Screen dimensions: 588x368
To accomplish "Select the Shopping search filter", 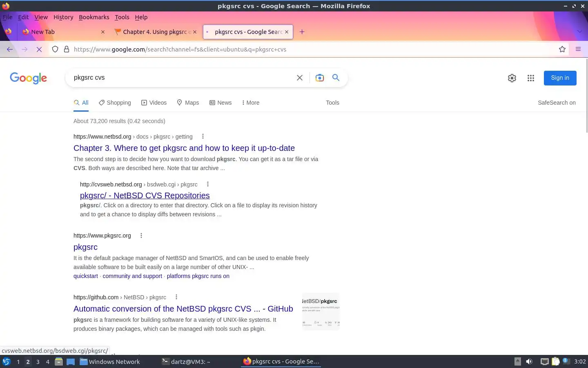I will point(115,103).
